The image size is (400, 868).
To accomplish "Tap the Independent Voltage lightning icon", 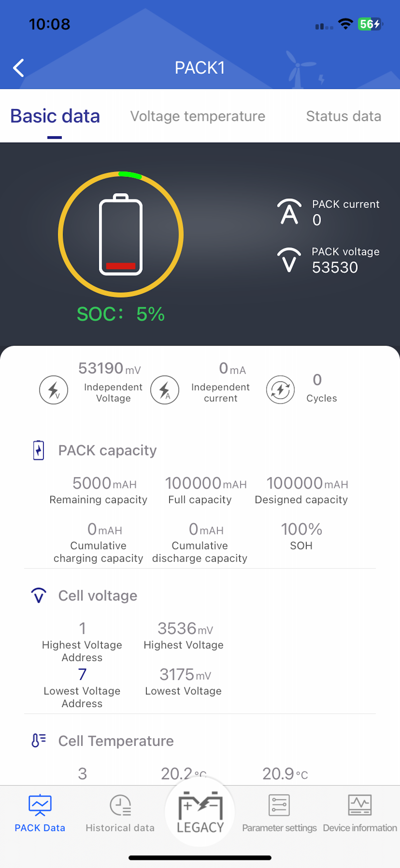I will [x=54, y=390].
